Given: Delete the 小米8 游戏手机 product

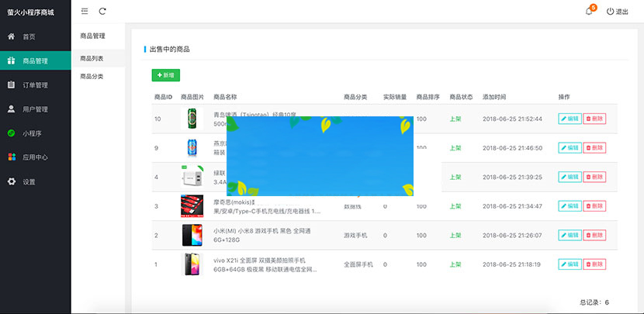Looking at the screenshot, I should [594, 235].
